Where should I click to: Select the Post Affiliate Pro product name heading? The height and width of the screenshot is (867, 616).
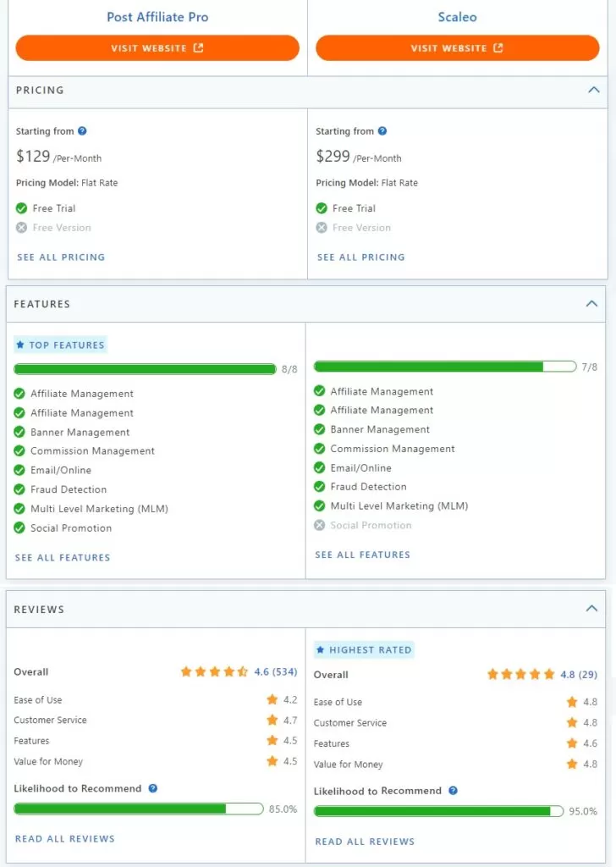(157, 17)
